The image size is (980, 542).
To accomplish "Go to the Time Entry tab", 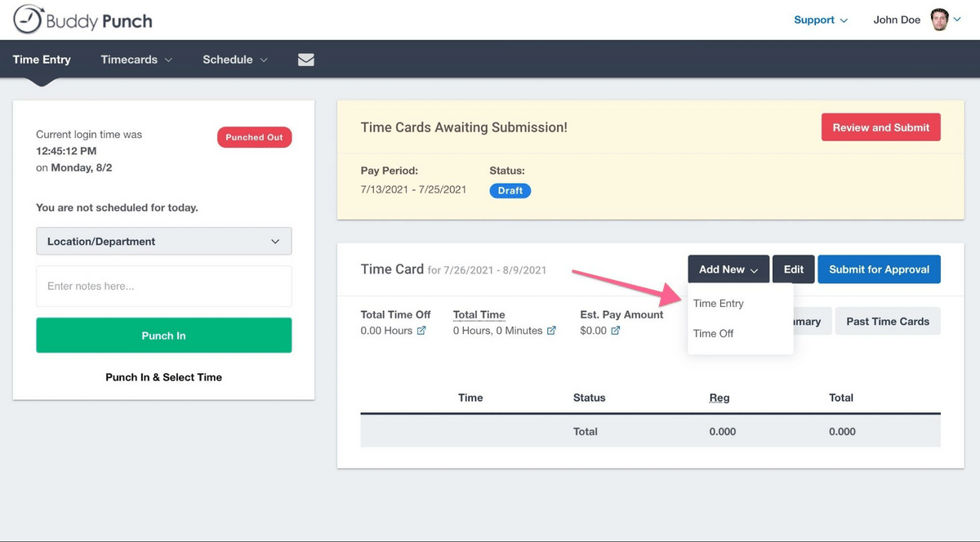I will [x=42, y=60].
